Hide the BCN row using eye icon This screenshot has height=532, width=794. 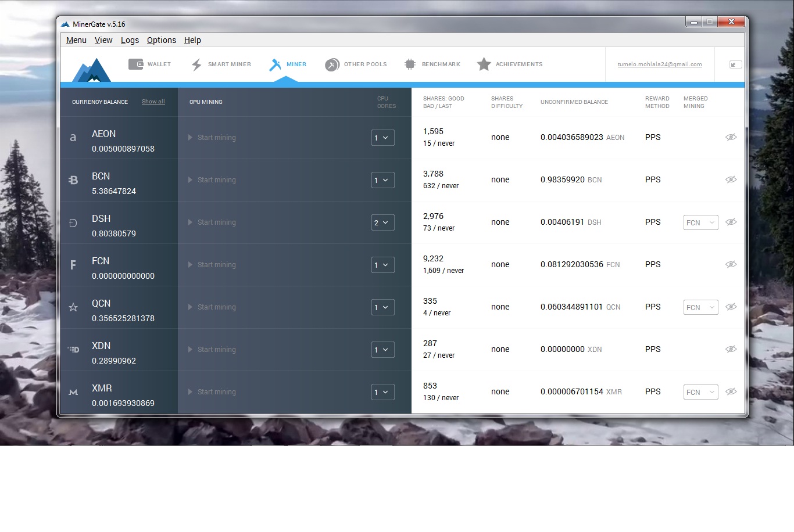[731, 179]
